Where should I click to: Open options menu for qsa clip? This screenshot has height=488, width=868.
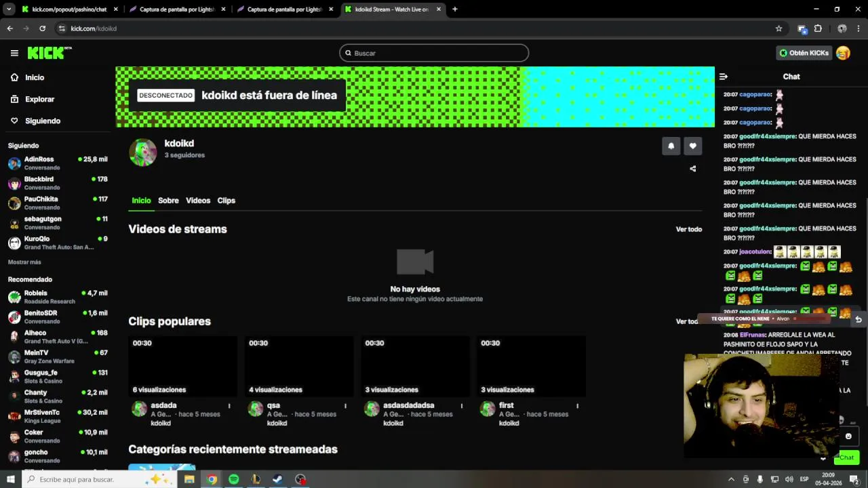[x=345, y=406]
